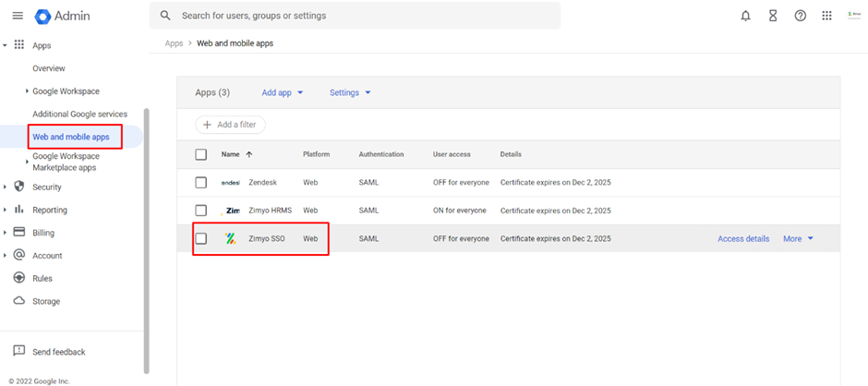Click the plus icon in Add a filter

tap(208, 125)
